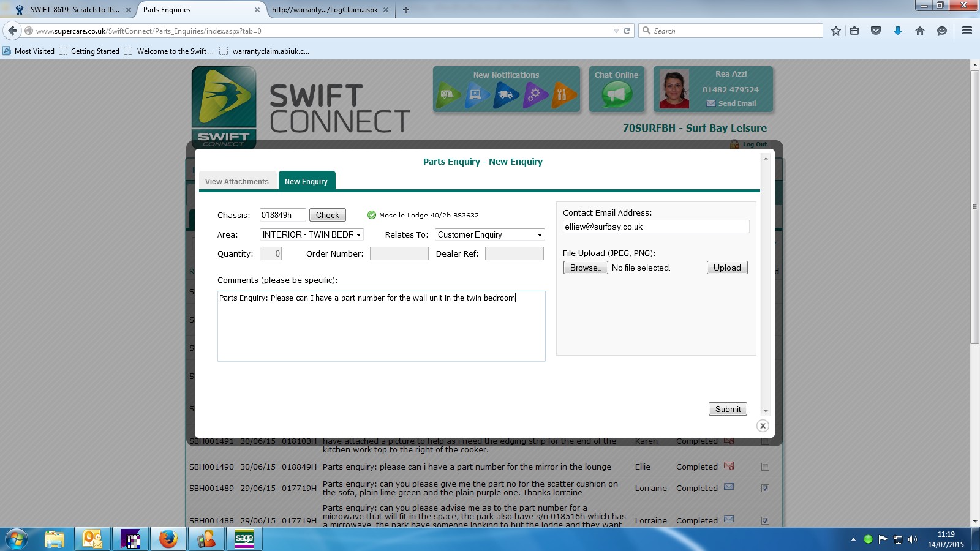Click the volume icon in system tray
980x551 pixels.
pyautogui.click(x=913, y=539)
